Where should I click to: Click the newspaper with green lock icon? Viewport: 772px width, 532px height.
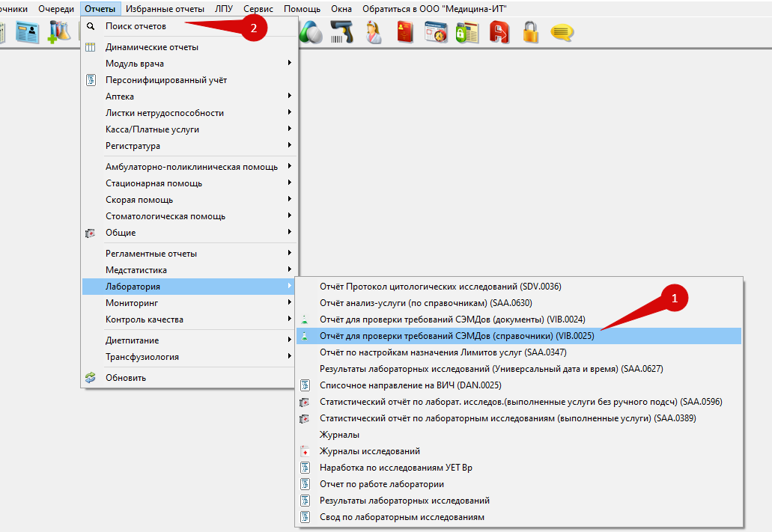[467, 32]
